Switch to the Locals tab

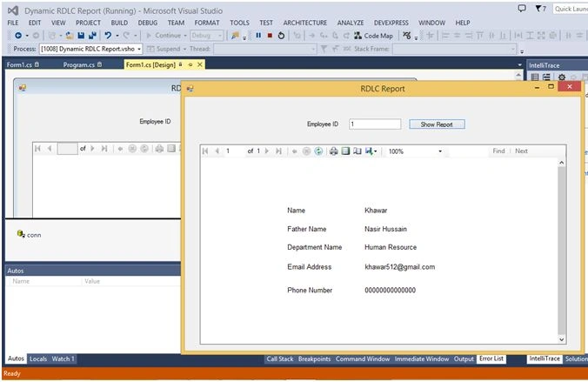(x=38, y=359)
